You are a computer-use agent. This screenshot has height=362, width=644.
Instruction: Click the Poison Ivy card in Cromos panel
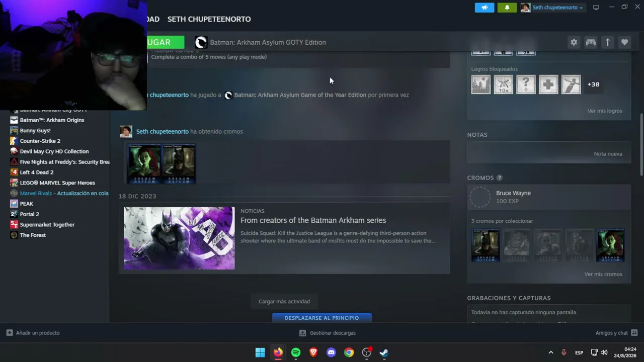click(610, 246)
